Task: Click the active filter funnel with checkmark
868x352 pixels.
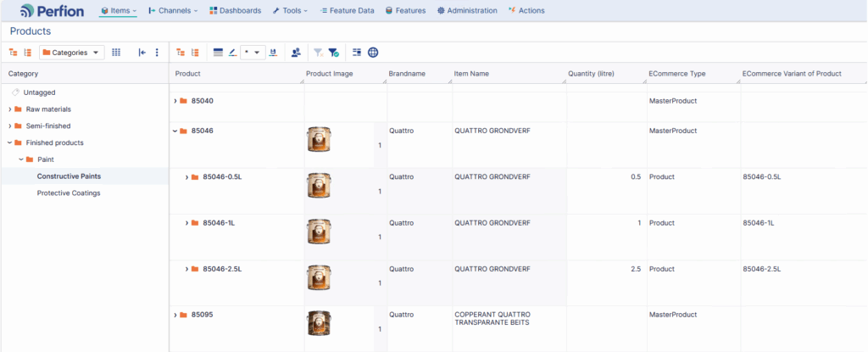Action: pos(334,53)
